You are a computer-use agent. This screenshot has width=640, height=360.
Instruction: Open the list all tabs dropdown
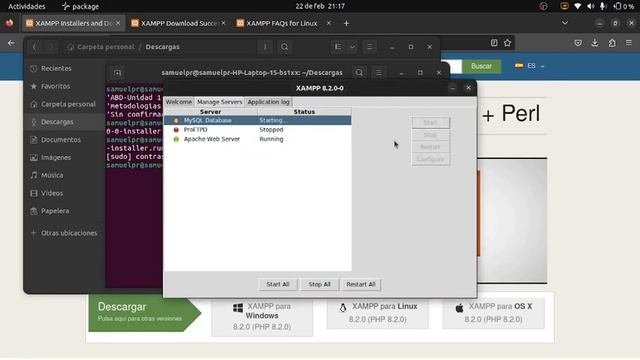tap(565, 23)
